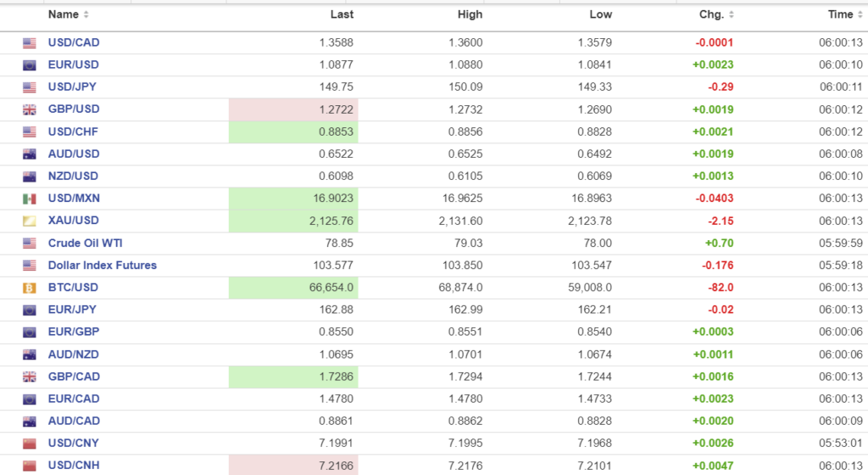Screen dimensions: 868x475
Task: Click the EU flag icon next to EUR/GBP
Action: pos(30,332)
